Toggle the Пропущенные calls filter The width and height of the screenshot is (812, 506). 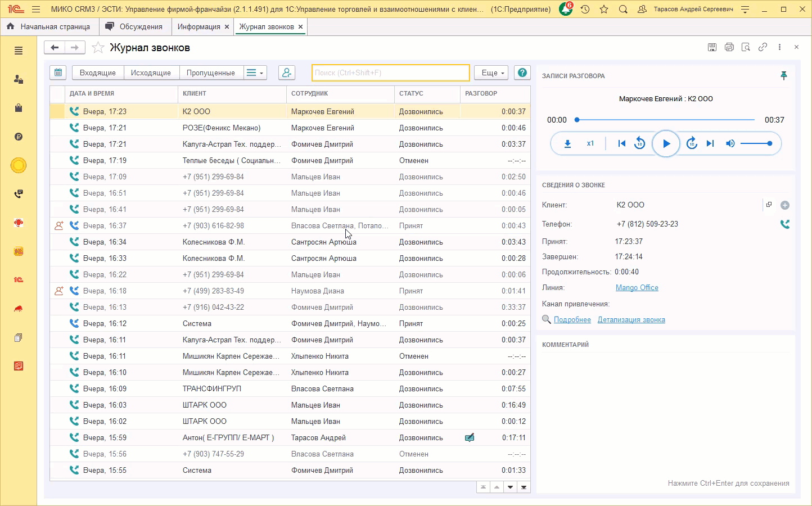210,73
